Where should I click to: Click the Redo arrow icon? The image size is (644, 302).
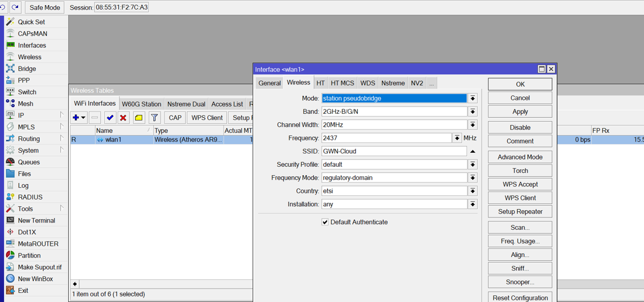click(x=15, y=7)
